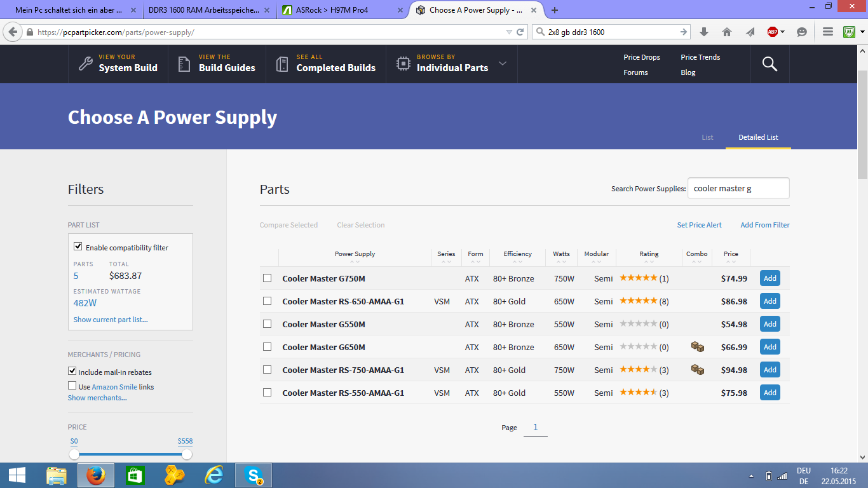Open Firefox downloads arrow icon
Viewport: 868px width, 488px height.
point(704,32)
